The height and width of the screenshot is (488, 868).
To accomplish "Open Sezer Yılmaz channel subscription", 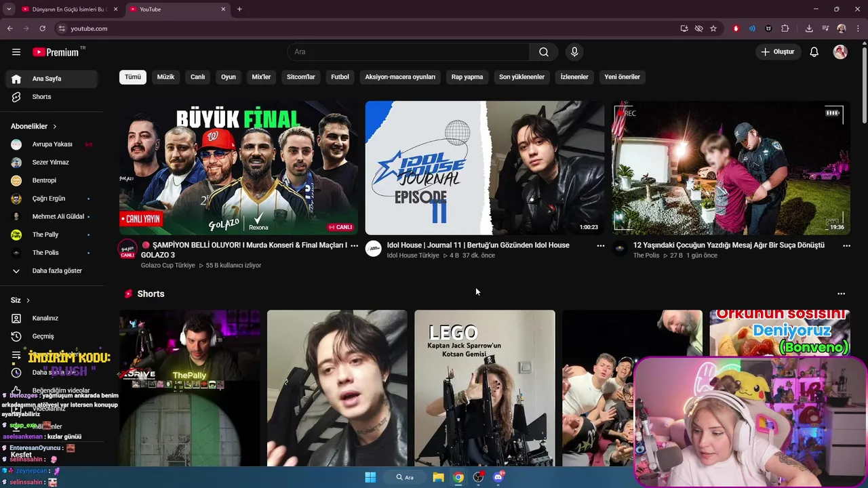I will coord(52,163).
